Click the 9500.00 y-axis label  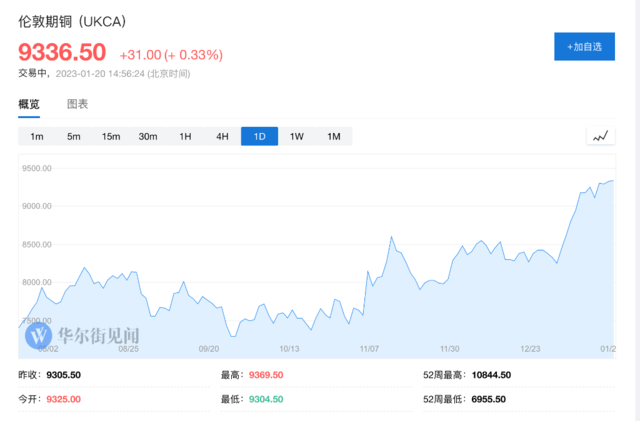tap(37, 168)
